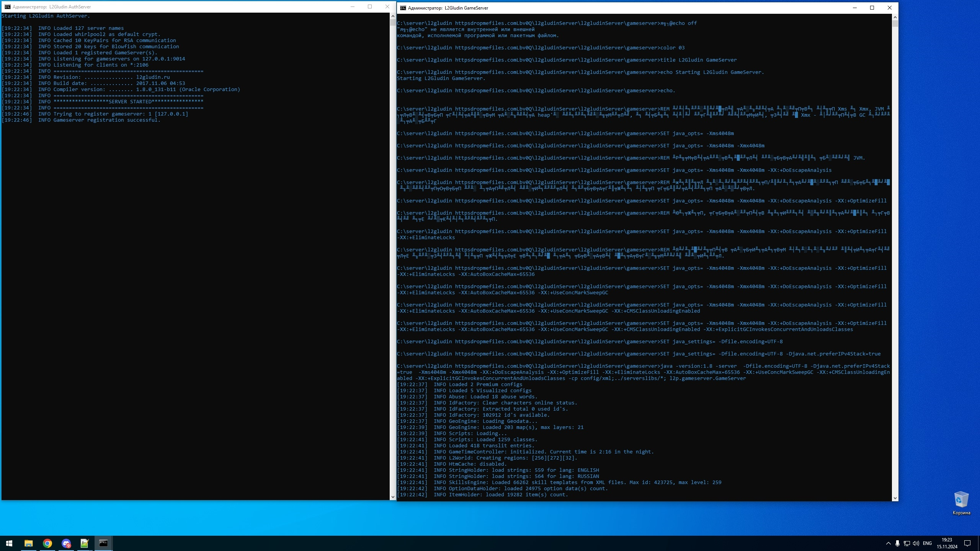Click the 'title L2Gludin GameServer' command line
Screen dimensions: 980x551
567,60
